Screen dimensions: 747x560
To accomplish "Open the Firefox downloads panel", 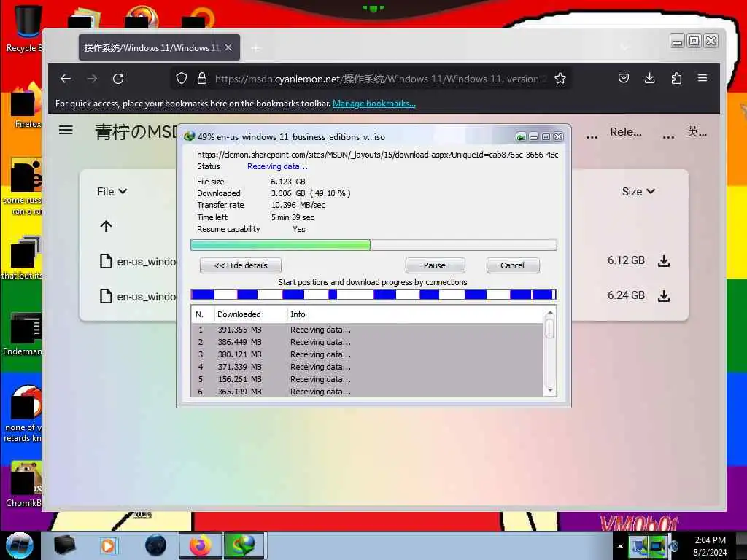I will tap(649, 78).
